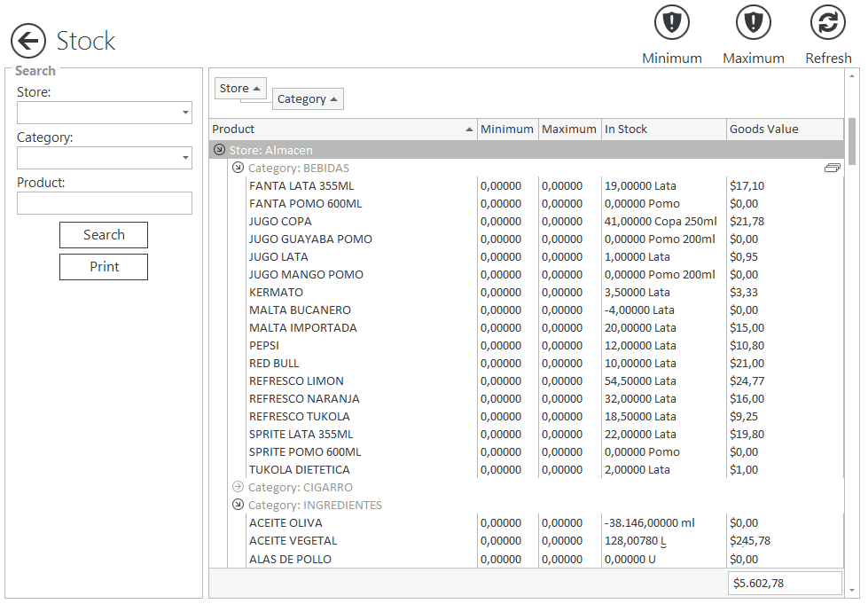Collapse the Category: INGREDIENTES group
The width and height of the screenshot is (868, 604).
238,505
